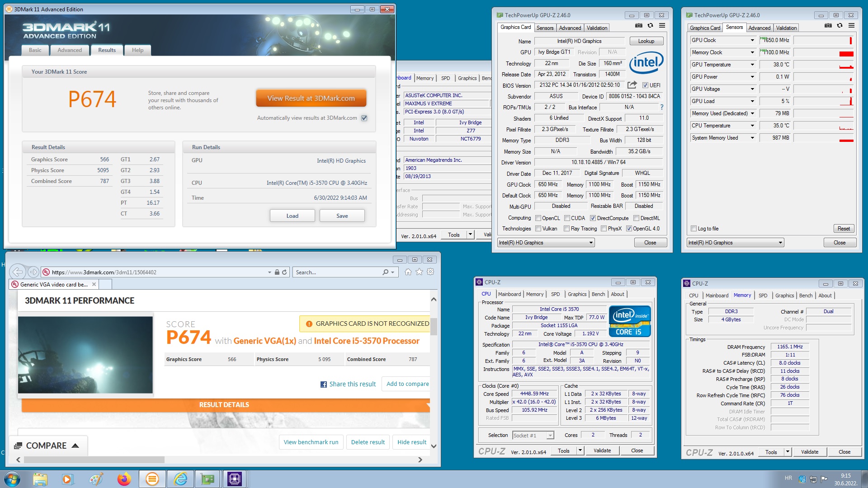Open the hamburger menu in the GPU-Z Sensors window

(x=851, y=25)
